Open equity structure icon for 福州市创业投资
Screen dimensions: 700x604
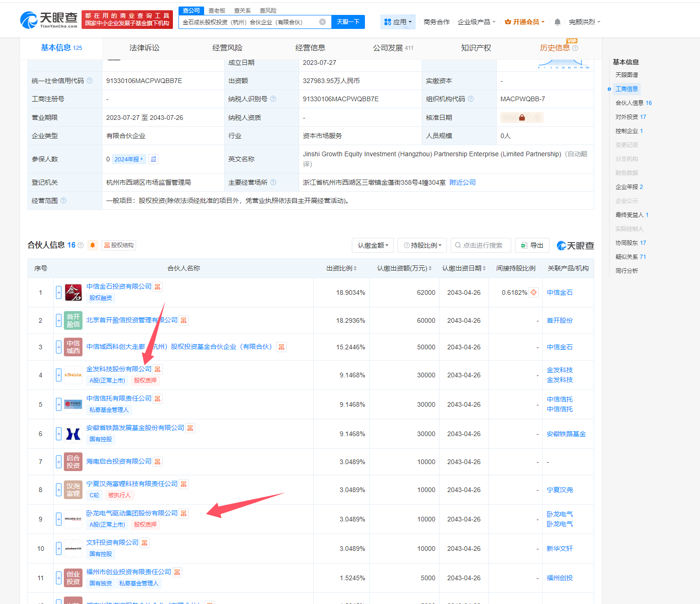[177, 572]
